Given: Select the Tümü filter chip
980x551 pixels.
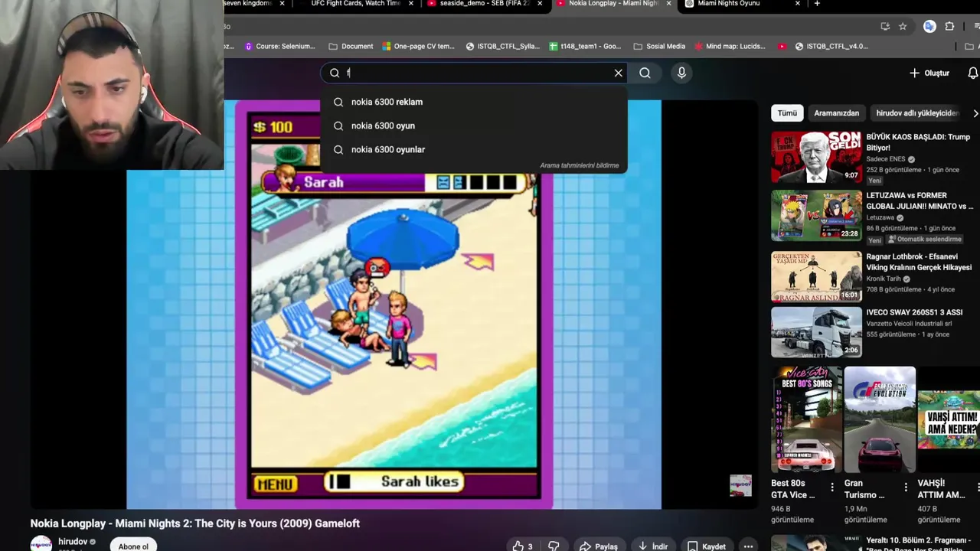Looking at the screenshot, I should (x=787, y=112).
